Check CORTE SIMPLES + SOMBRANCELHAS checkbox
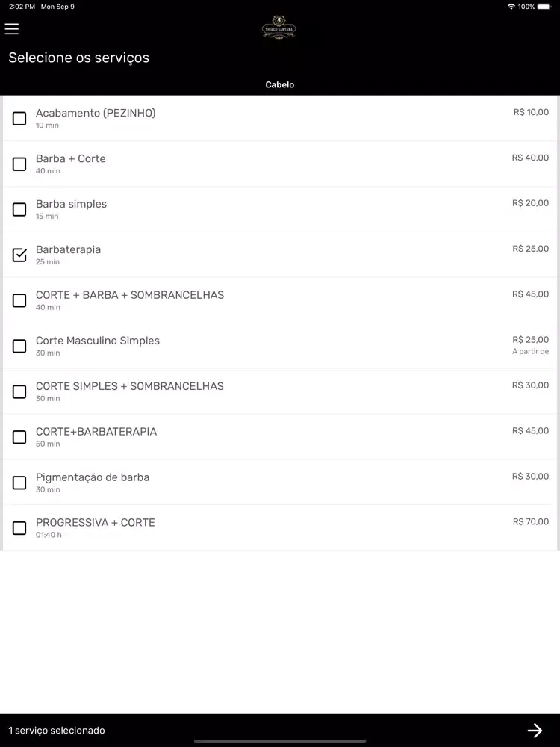Viewport: 560px width, 747px height. (19, 391)
